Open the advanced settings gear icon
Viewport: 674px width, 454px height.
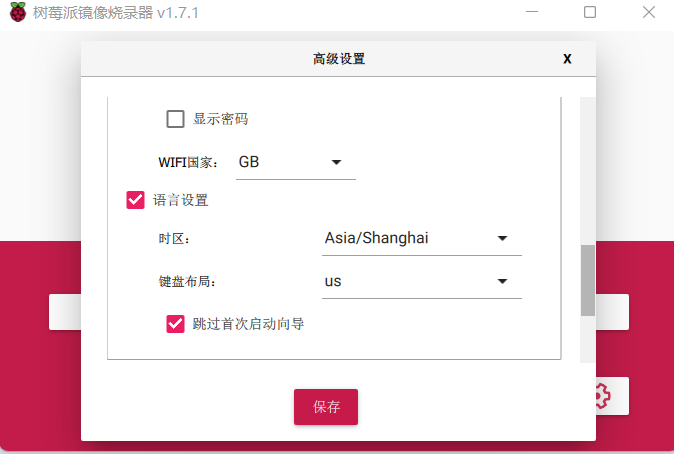click(x=603, y=396)
